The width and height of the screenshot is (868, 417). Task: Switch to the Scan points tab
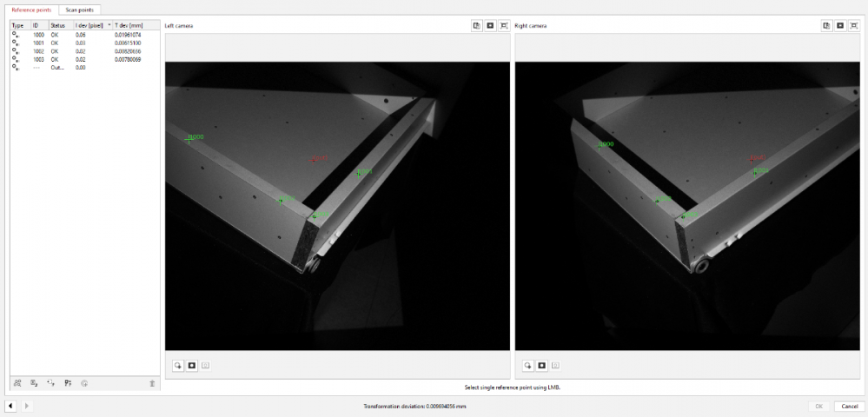80,10
